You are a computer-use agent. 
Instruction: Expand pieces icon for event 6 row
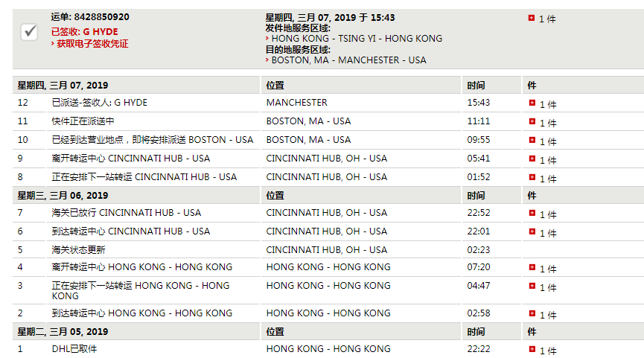pos(532,231)
